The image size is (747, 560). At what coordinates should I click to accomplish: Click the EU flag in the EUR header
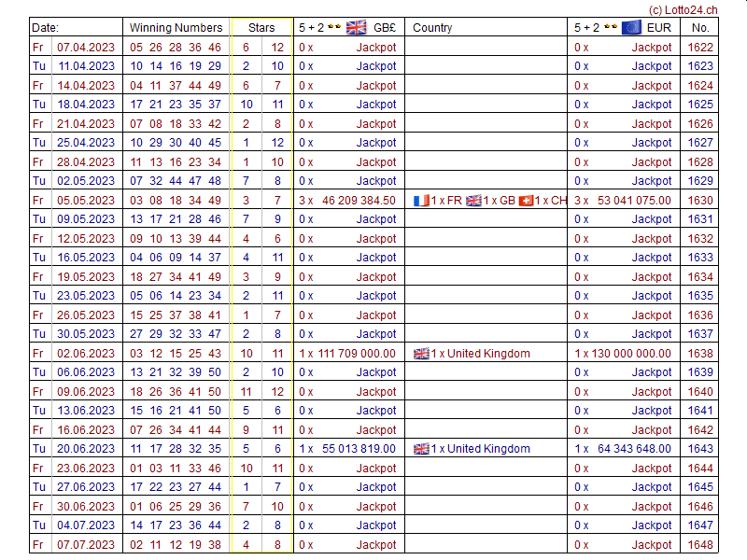tap(631, 27)
